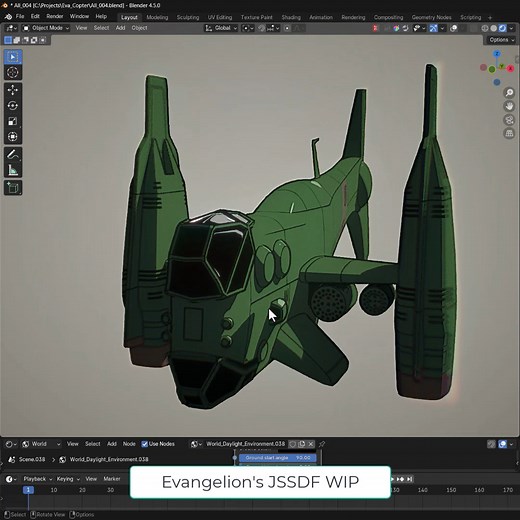This screenshot has width=520, height=520.
Task: Uncheck the Use Nodes checkbox
Action: 144,444
